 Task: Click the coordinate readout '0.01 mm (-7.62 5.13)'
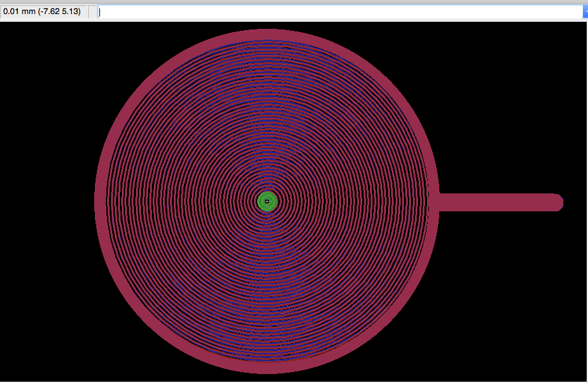(42, 12)
